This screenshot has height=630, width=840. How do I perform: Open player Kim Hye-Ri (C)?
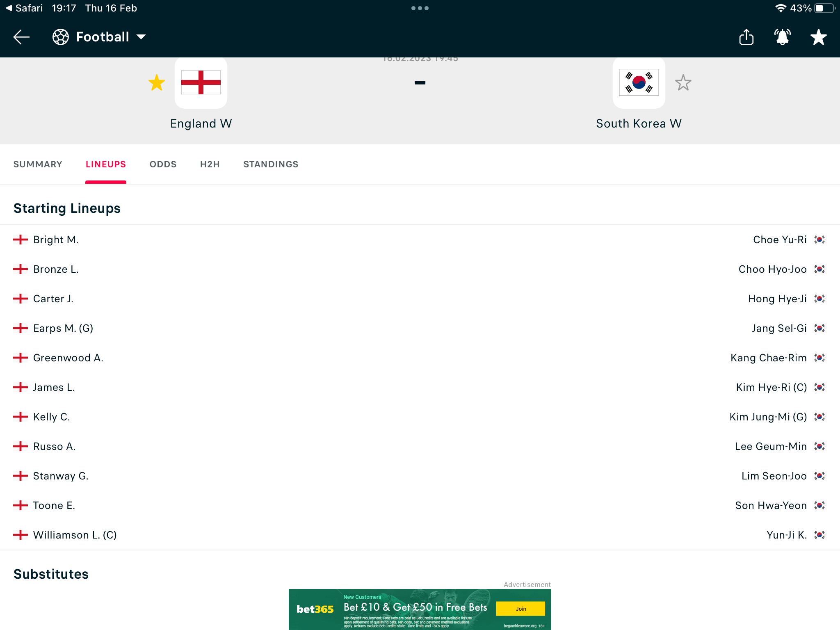click(x=771, y=387)
